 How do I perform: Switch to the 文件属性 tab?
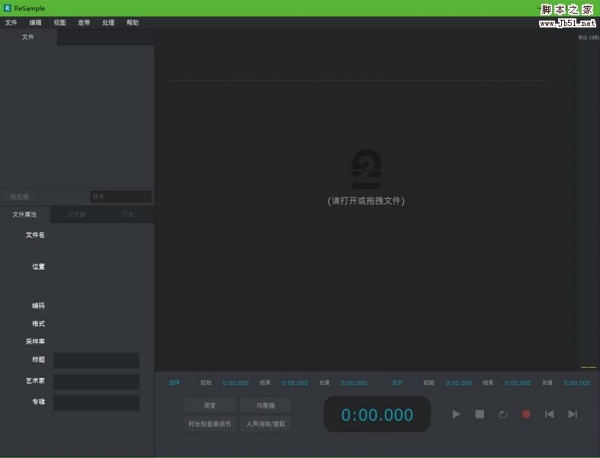pos(25,214)
